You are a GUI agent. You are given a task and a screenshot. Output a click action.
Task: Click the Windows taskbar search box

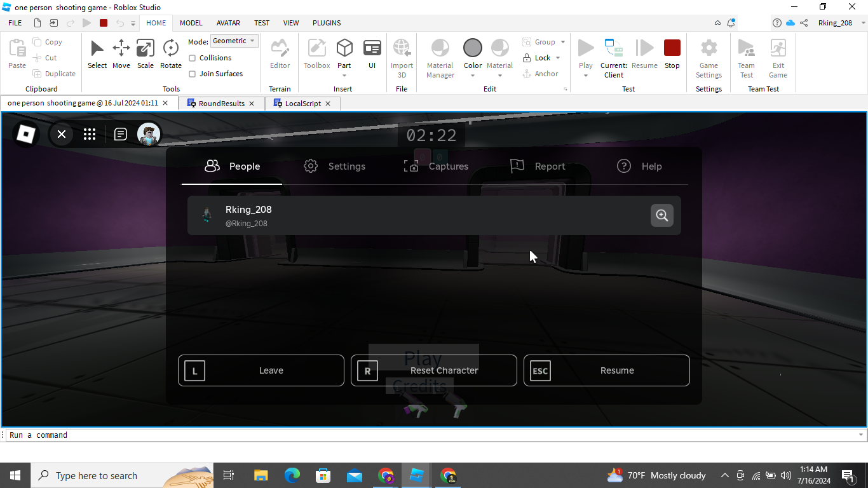[122, 475]
